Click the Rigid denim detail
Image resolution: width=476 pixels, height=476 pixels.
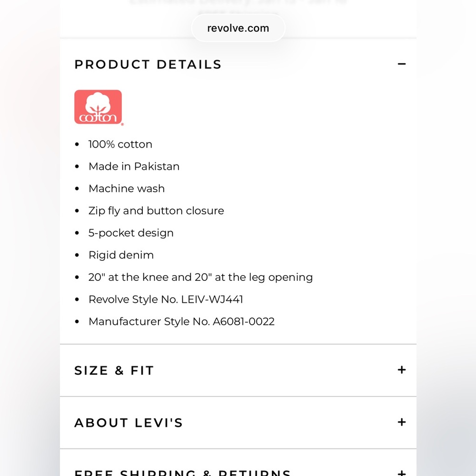121,255
